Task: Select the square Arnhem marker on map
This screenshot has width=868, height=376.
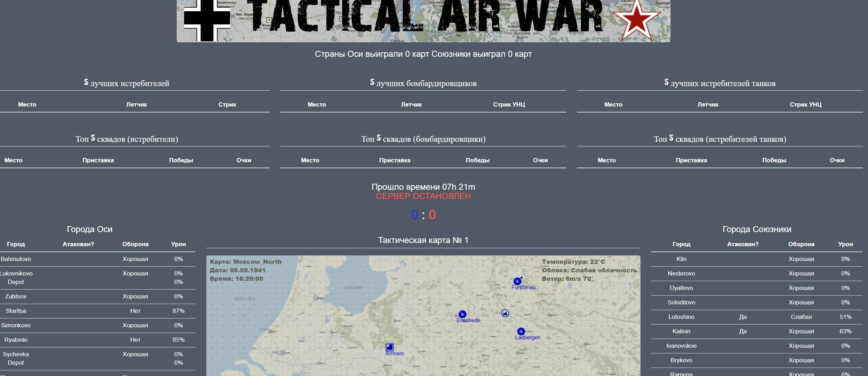Action: 389,347
